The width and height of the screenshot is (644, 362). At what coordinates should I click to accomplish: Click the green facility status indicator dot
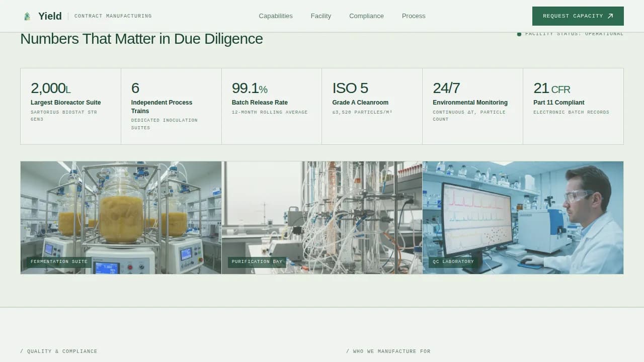519,34
